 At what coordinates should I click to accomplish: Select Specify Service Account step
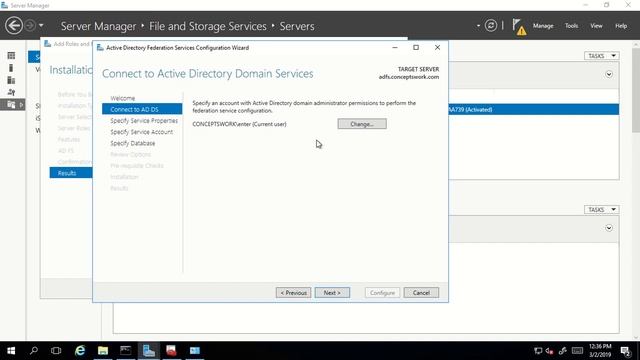coord(141,132)
